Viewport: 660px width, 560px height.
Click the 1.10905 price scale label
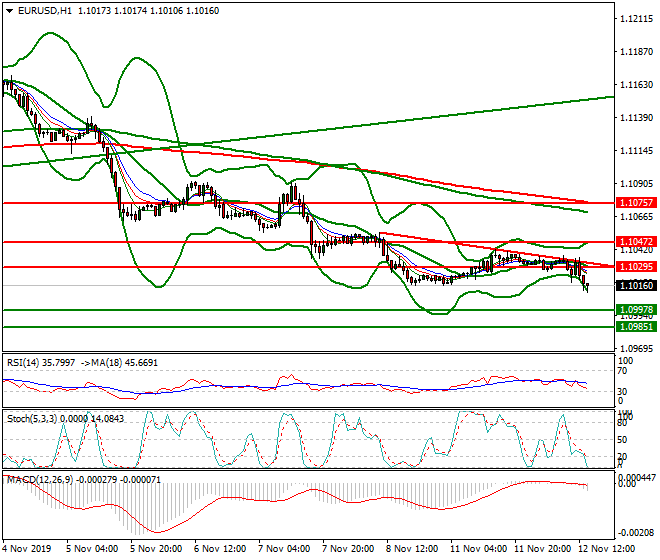tap(636, 184)
